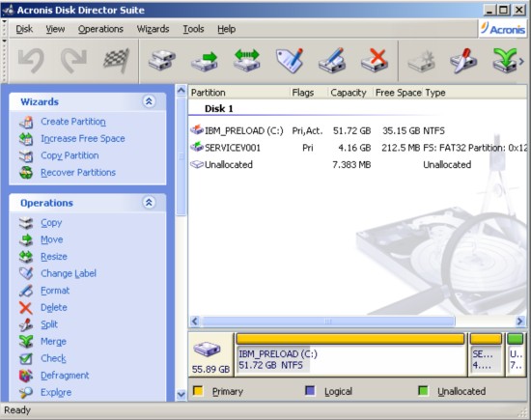531x420 pixels.
Task: Click the Check operation link
Action: click(53, 358)
